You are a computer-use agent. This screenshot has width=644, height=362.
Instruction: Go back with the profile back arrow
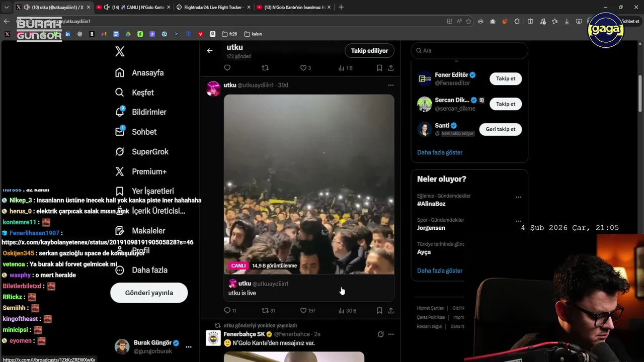210,50
